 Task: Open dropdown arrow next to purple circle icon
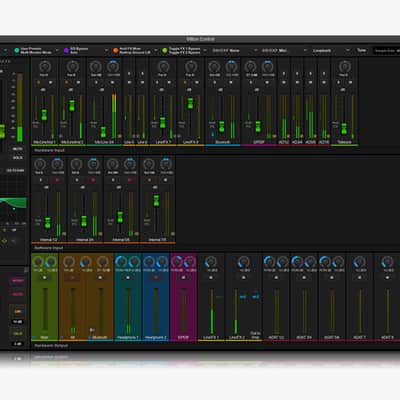tap(106, 50)
